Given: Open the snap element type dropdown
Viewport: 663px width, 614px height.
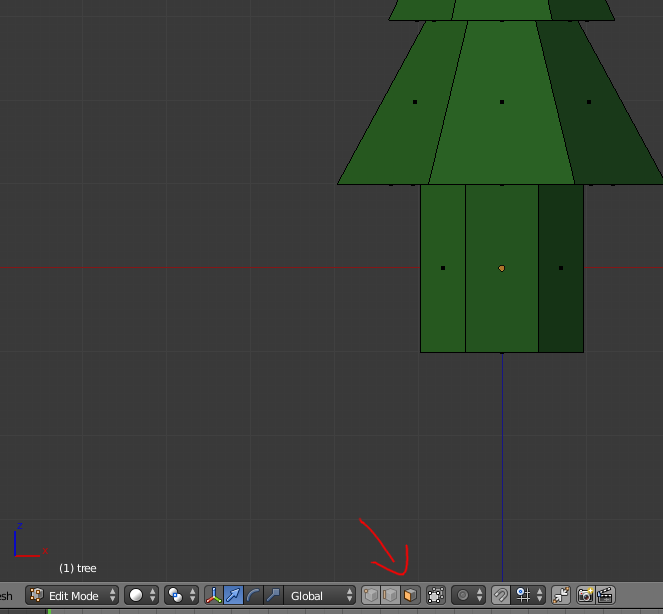Looking at the screenshot, I should click(x=529, y=595).
